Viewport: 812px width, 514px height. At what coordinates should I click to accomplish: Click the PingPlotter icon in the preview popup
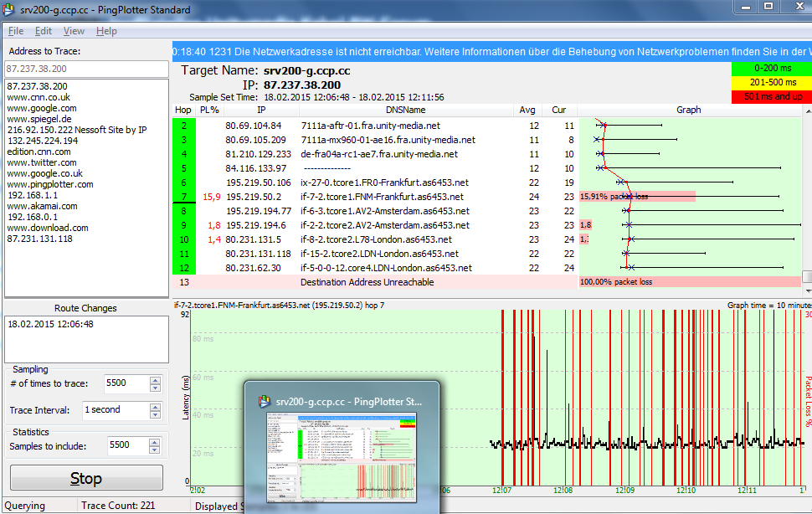265,401
